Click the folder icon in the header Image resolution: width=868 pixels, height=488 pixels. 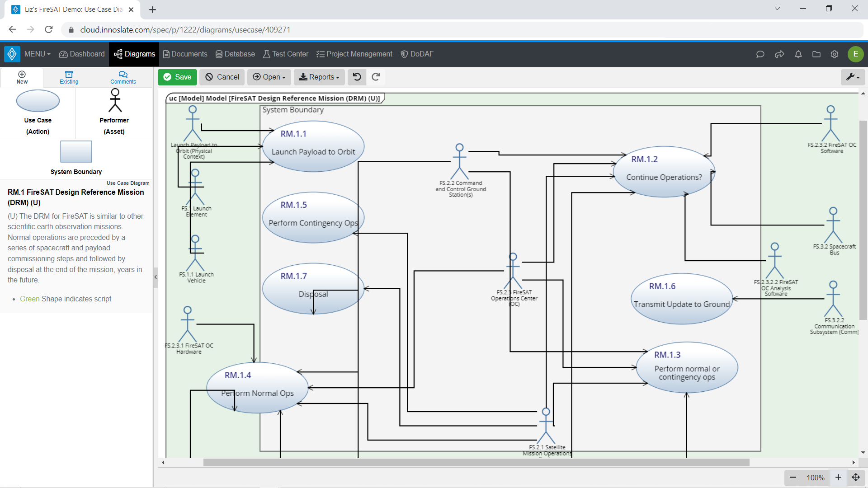816,54
